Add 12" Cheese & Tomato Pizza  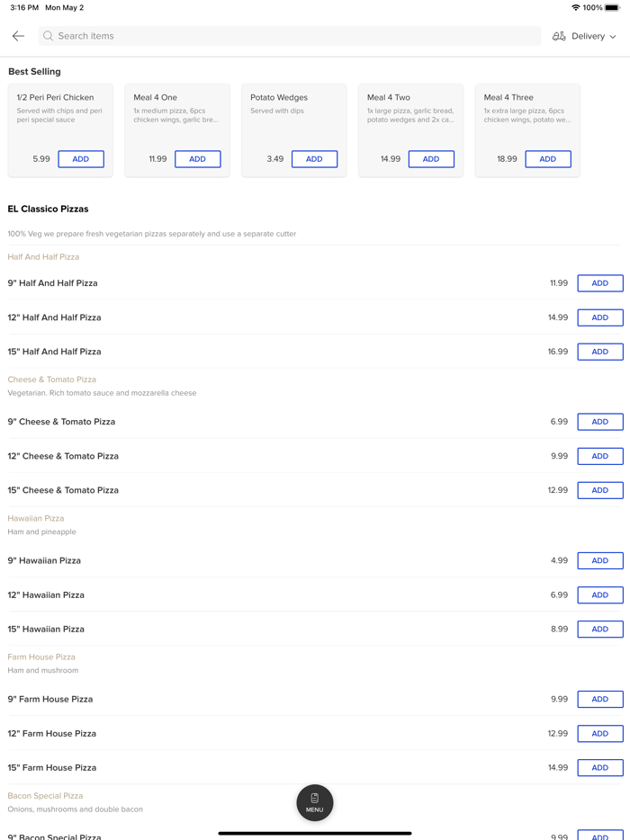(x=600, y=456)
